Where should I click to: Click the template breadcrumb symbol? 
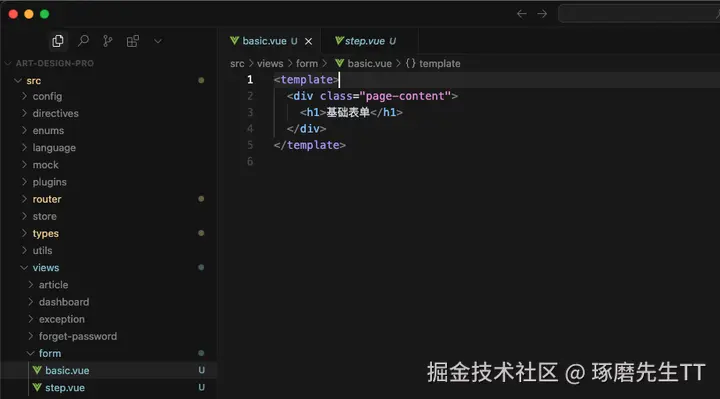click(433, 63)
